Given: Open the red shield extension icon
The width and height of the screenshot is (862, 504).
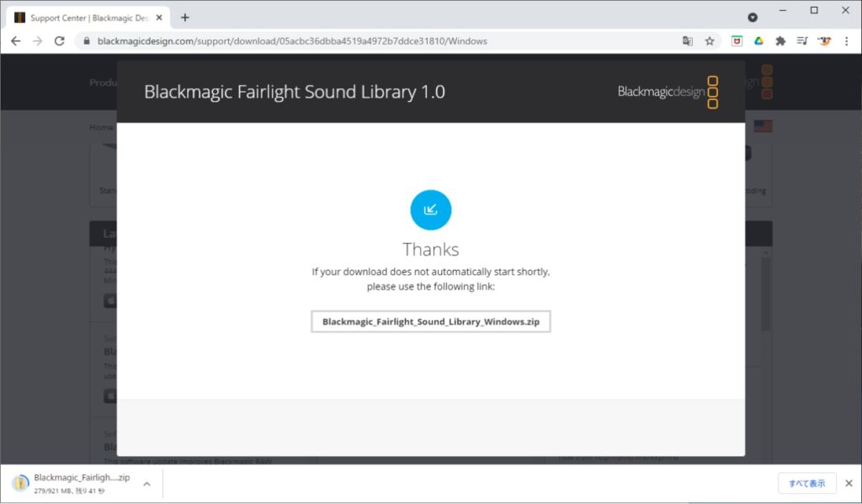Looking at the screenshot, I should (736, 40).
